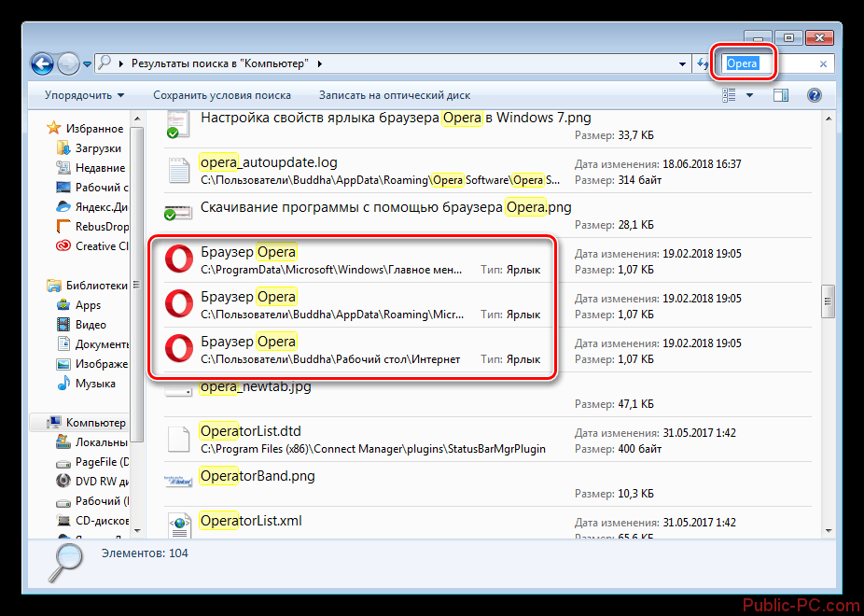The width and height of the screenshot is (864, 616).
Task: Select the first Браузер Opera shortcut icon
Action: [179, 260]
